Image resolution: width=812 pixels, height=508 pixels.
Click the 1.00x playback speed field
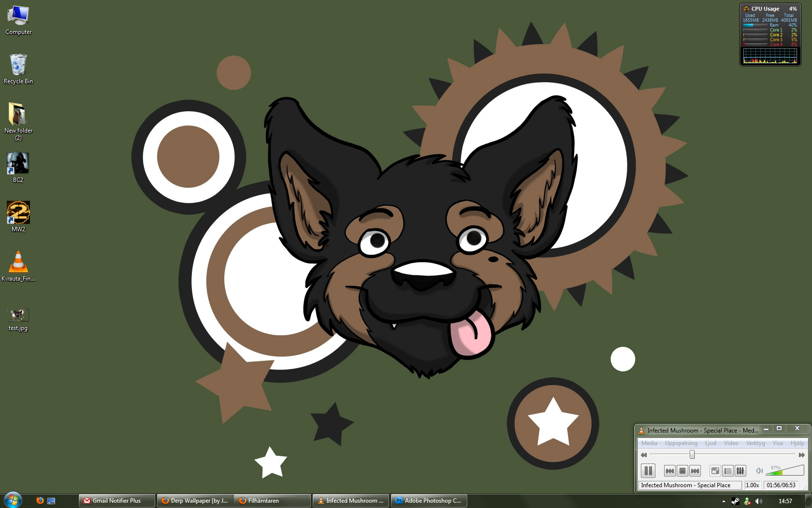pyautogui.click(x=753, y=485)
